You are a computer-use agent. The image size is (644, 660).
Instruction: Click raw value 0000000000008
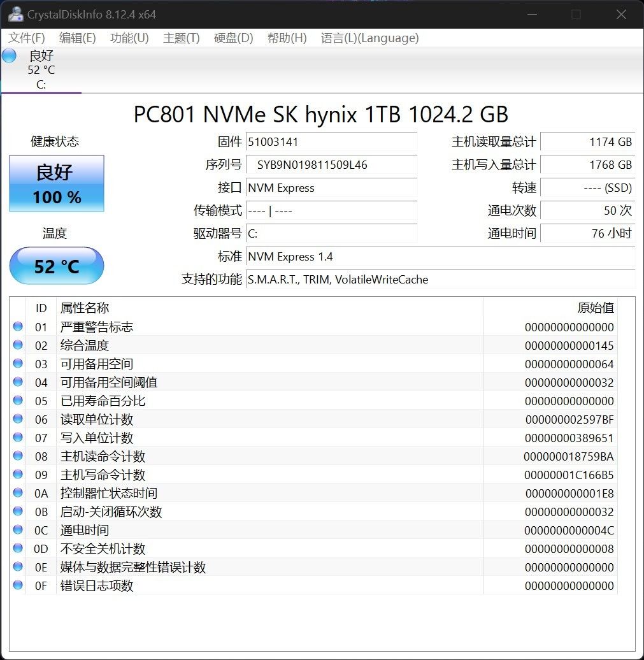(569, 549)
